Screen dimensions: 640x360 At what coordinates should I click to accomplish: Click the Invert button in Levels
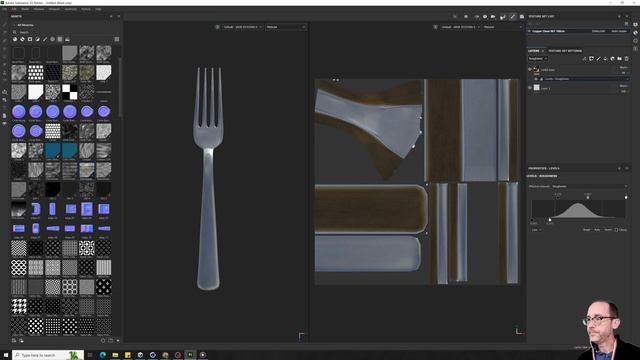coord(608,230)
